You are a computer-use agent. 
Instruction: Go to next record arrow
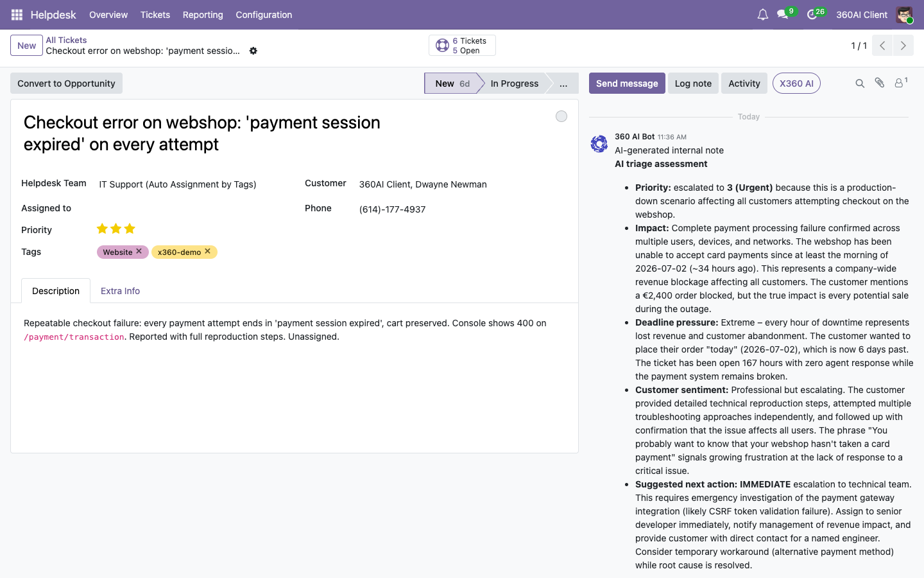[x=903, y=46]
